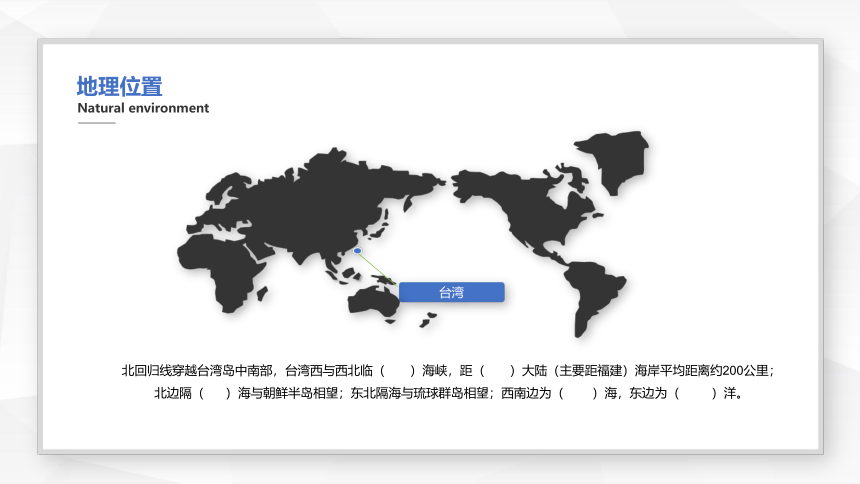
Task: Click the sentence starting 北边隔
Action: click(449, 393)
